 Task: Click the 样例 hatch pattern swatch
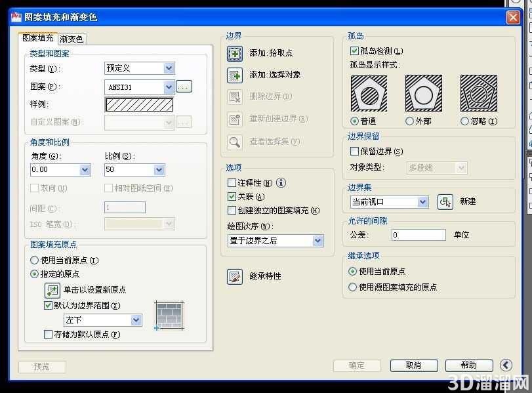click(140, 104)
